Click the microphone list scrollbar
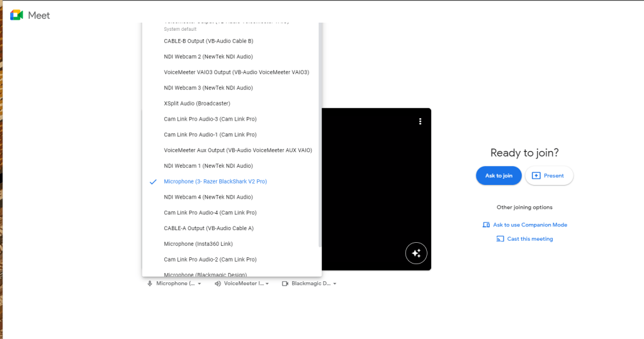 (x=320, y=135)
